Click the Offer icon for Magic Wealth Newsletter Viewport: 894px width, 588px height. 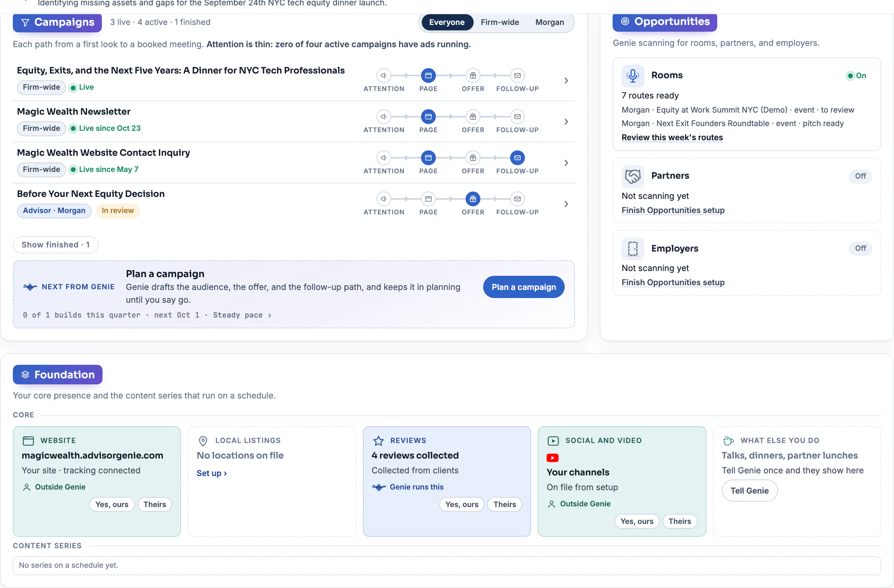pyautogui.click(x=473, y=117)
